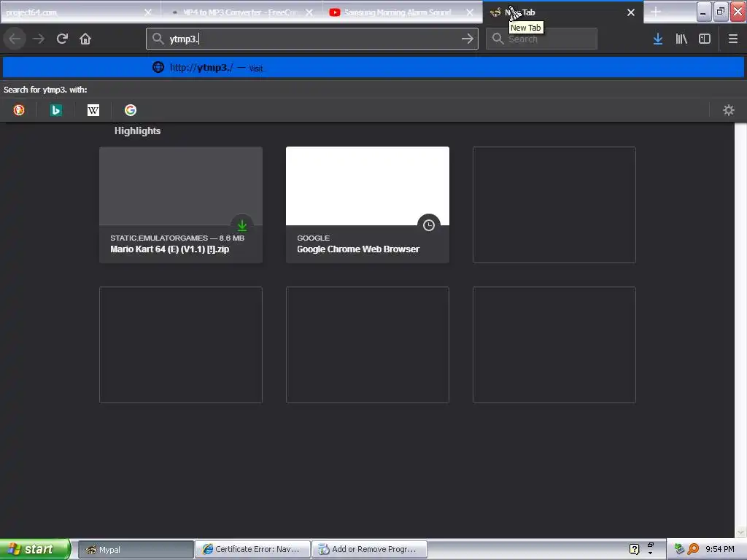The image size is (747, 560).
Task: Close the New Tab tab
Action: (631, 12)
